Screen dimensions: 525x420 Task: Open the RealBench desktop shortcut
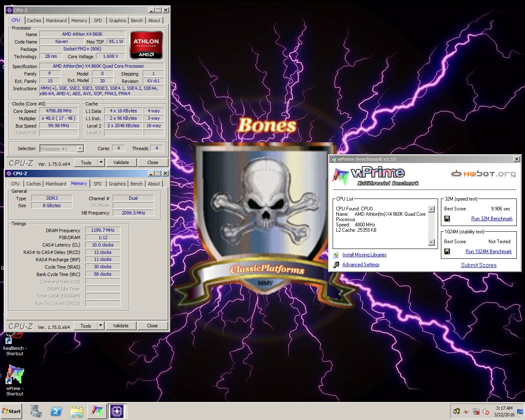click(x=15, y=344)
